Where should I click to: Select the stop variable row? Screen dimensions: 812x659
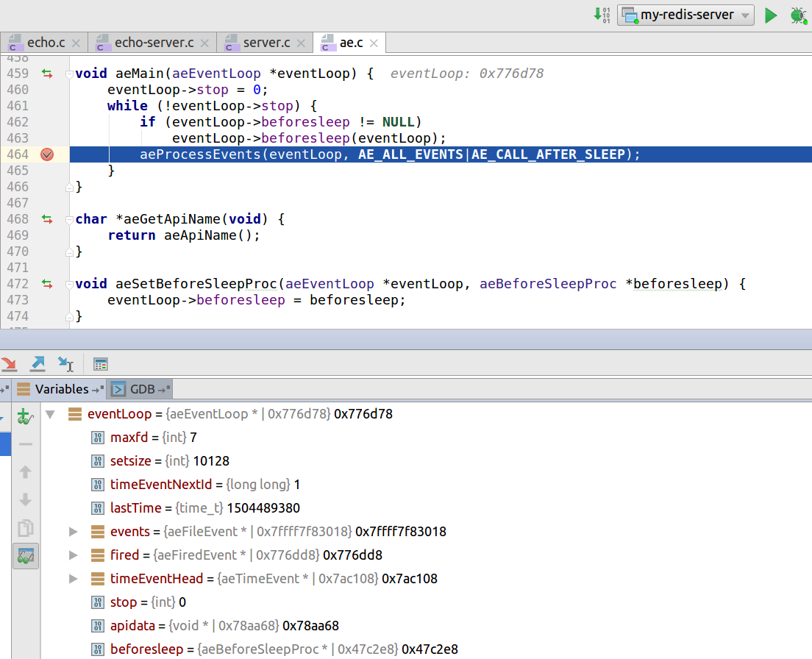pyautogui.click(x=426, y=602)
